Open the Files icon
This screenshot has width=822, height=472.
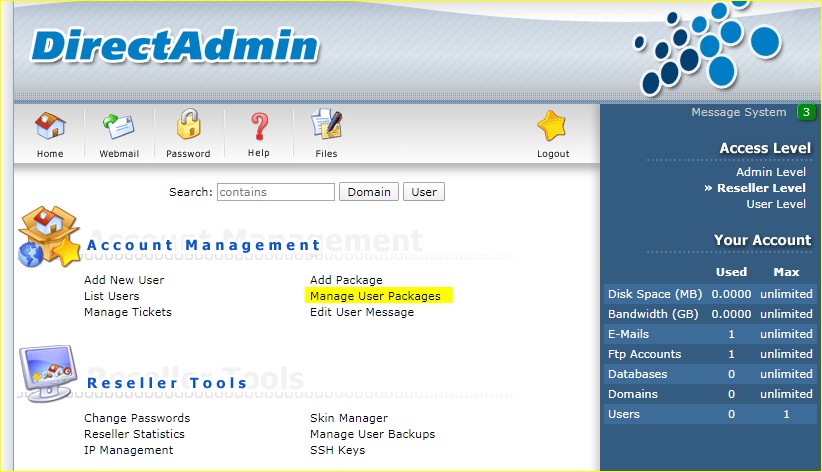tap(326, 128)
